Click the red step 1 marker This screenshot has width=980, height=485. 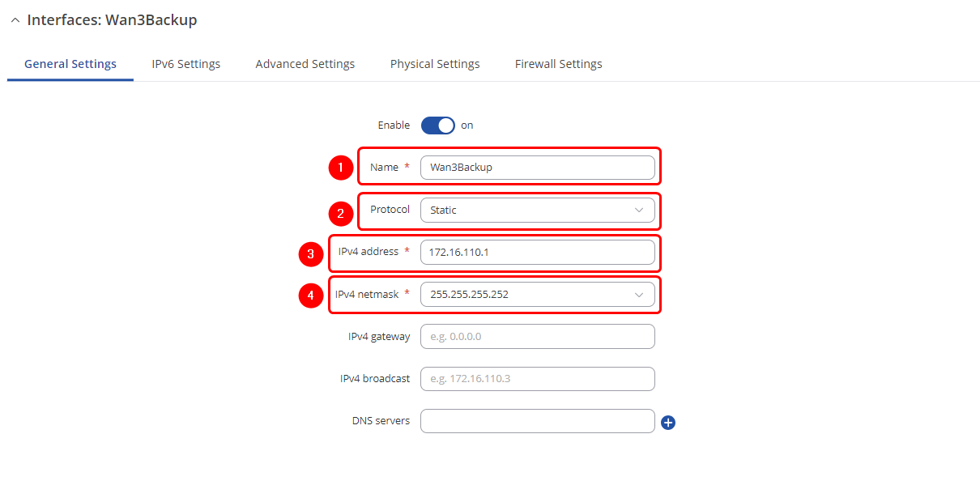coord(340,168)
